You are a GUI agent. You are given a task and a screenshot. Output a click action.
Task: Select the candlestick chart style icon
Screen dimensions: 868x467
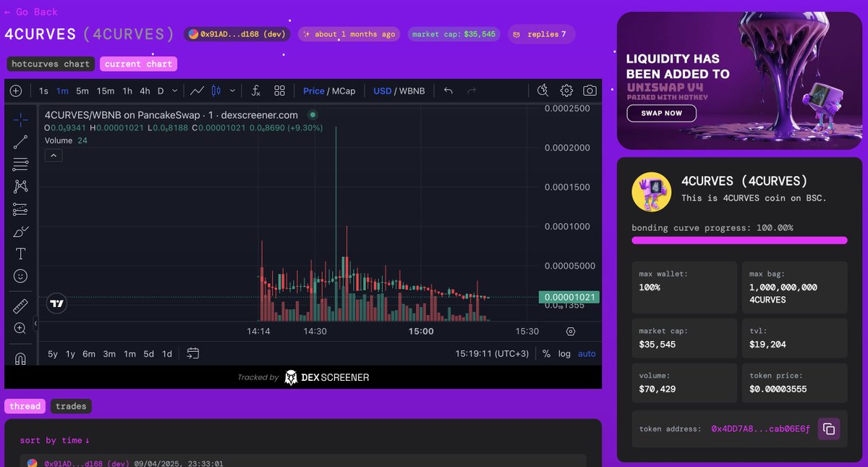click(x=216, y=91)
